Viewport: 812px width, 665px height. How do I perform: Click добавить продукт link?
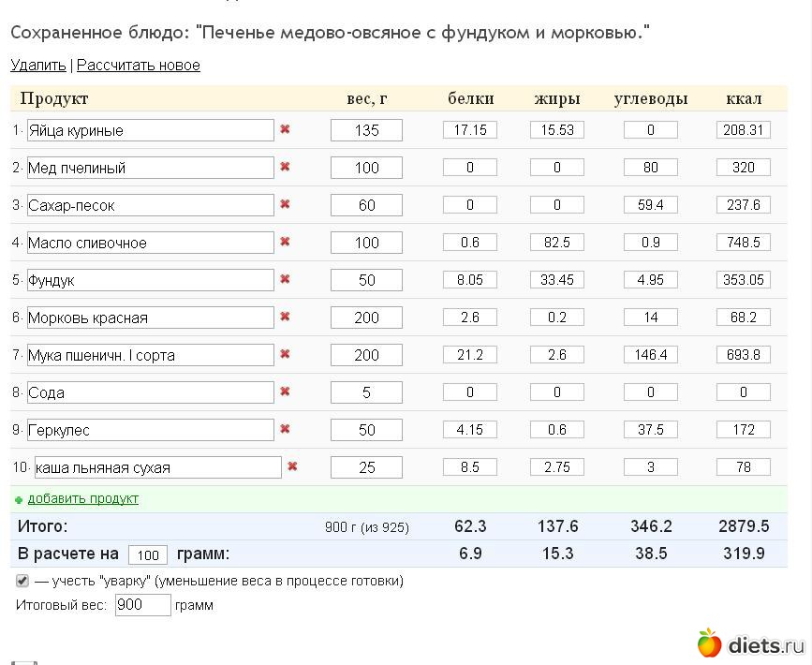coord(82,499)
